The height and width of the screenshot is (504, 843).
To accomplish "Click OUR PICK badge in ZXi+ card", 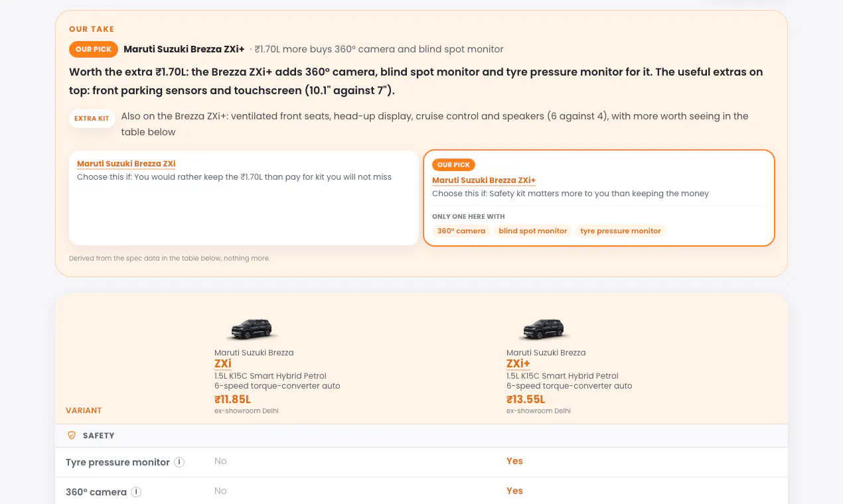I will pyautogui.click(x=453, y=164).
